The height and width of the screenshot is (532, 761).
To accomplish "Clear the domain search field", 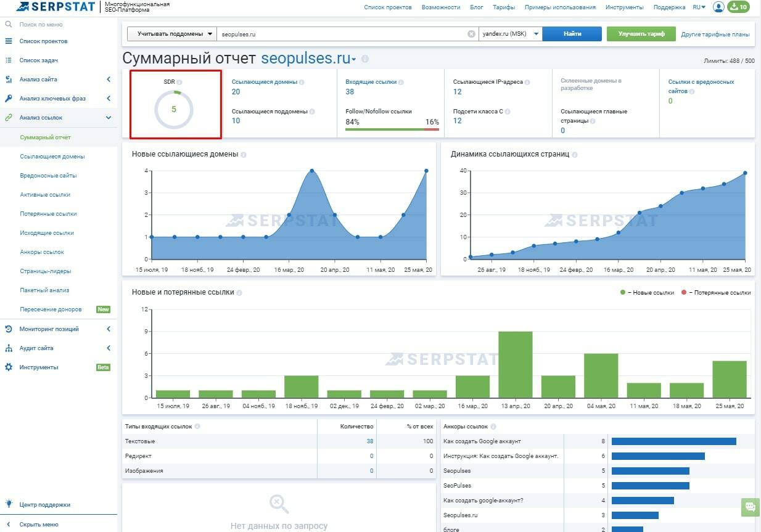I will [x=472, y=34].
